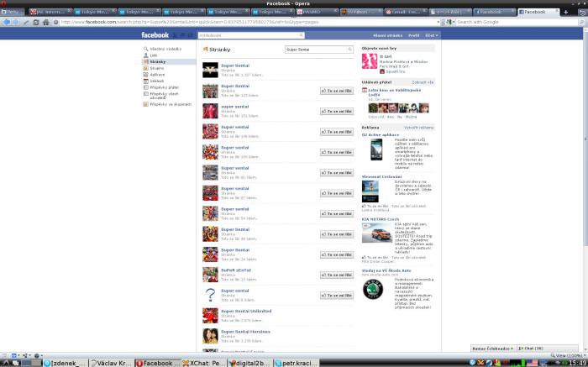This screenshot has height=367, width=588.
Task: Like the 'SuPeR sEnTaI' page
Action: click(x=337, y=275)
